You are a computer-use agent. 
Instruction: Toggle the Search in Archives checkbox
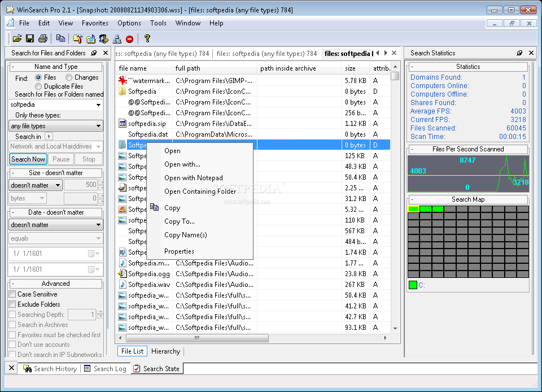coord(12,325)
